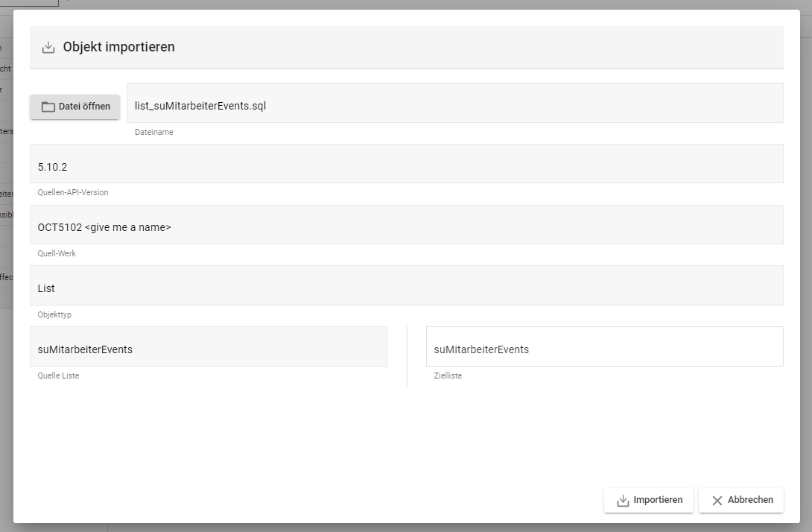Click the Objekttyp caption label
The height and width of the screenshot is (532, 812).
(x=54, y=314)
